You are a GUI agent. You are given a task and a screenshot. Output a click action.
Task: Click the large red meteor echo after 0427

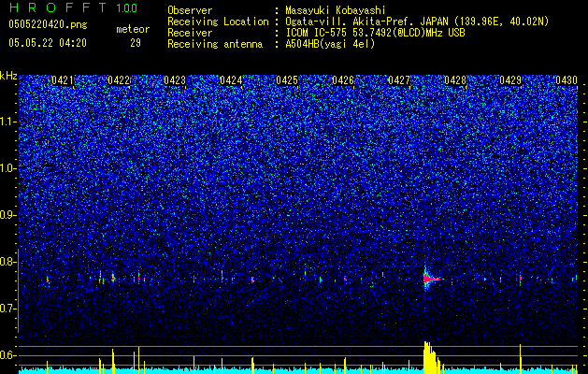coord(429,279)
